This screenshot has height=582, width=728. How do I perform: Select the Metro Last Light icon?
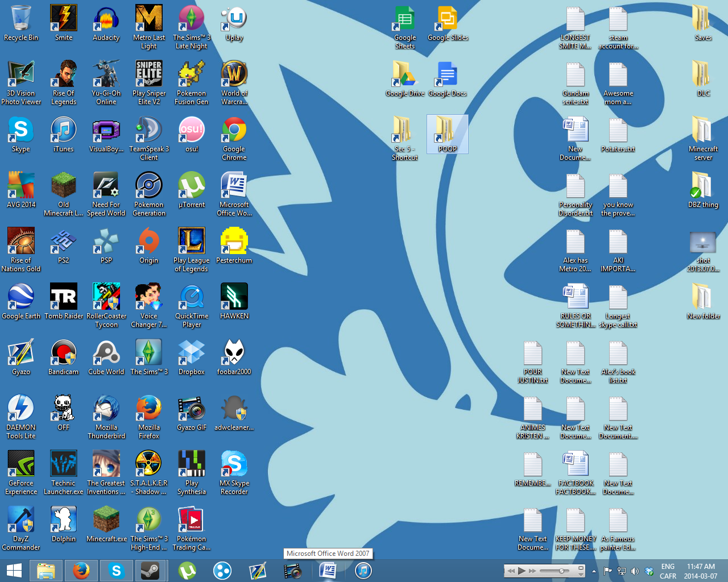click(x=149, y=27)
